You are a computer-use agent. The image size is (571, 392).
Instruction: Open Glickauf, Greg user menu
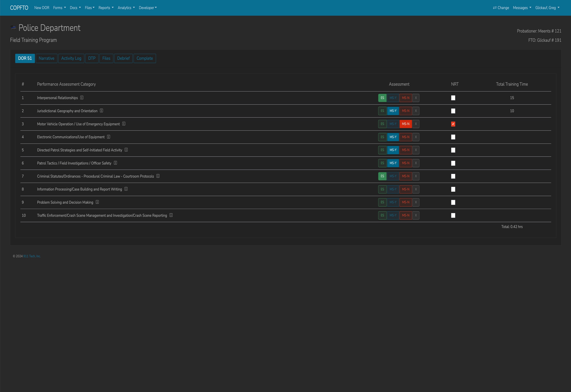(x=547, y=8)
